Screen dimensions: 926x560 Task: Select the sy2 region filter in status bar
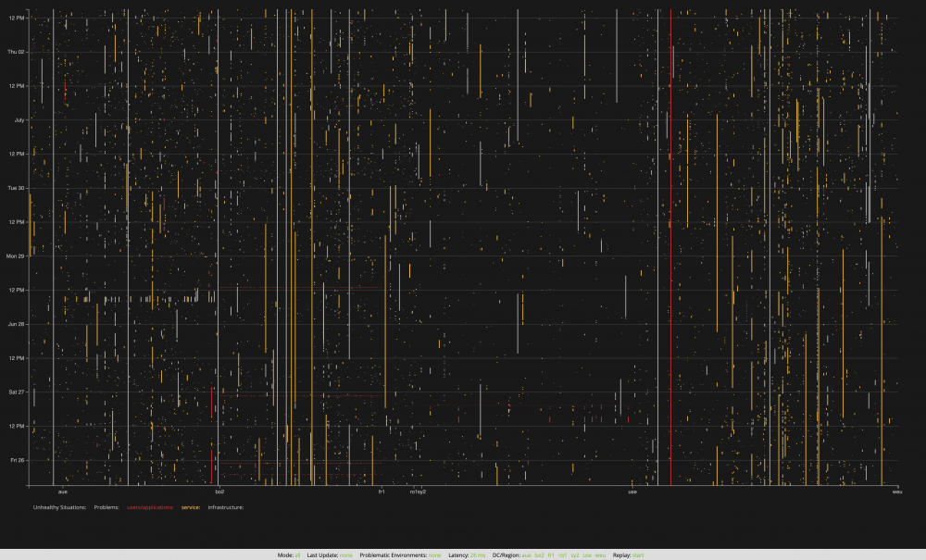(x=574, y=554)
